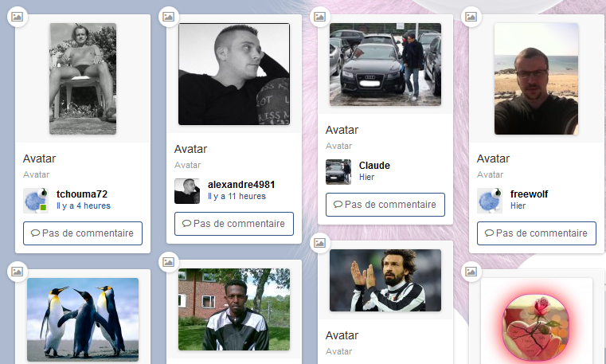Screen dimensions: 606x364
Task: Open Claude's profile name link
Action: pyautogui.click(x=374, y=166)
